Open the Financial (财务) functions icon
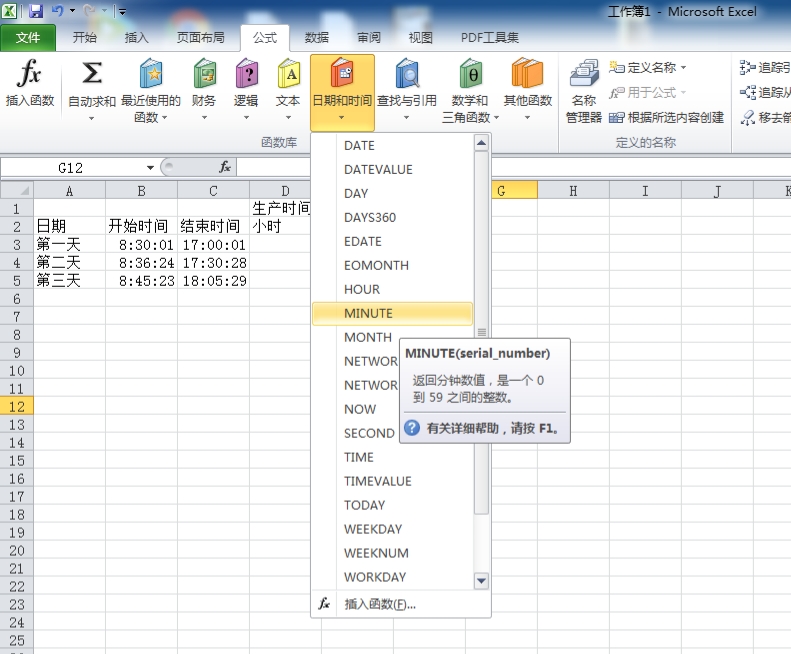Viewport: 791px width, 654px height. click(x=204, y=75)
